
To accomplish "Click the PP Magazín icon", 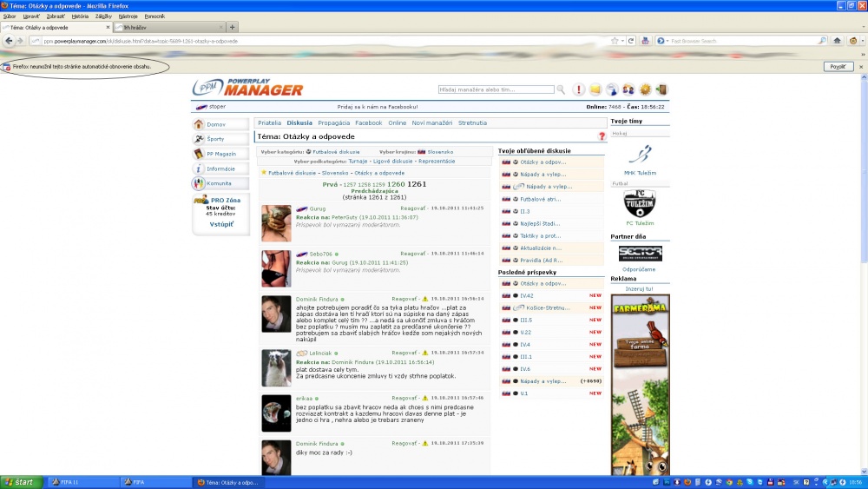I will click(x=199, y=154).
